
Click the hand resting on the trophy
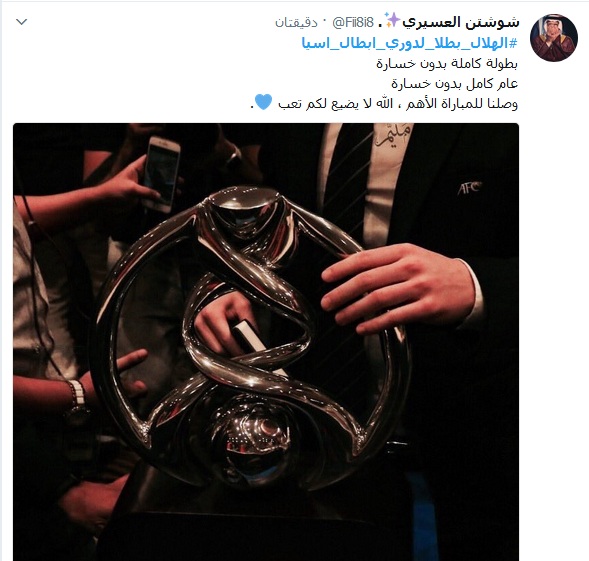tap(400, 288)
